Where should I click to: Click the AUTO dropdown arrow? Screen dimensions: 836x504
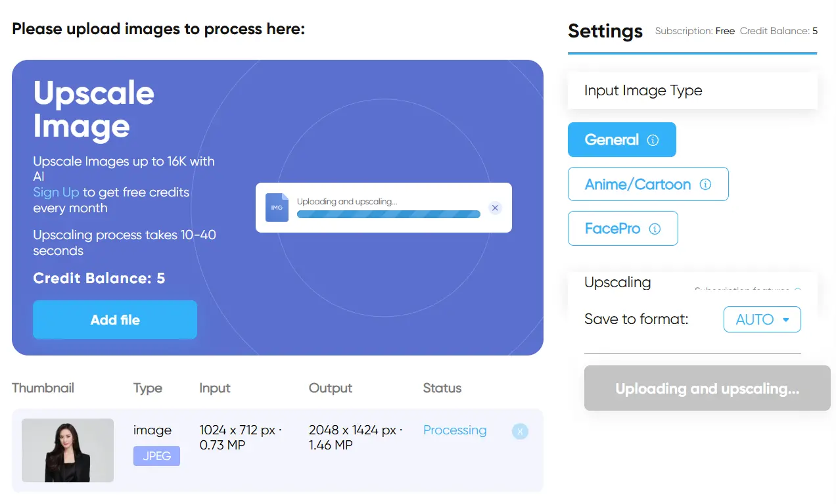click(785, 320)
